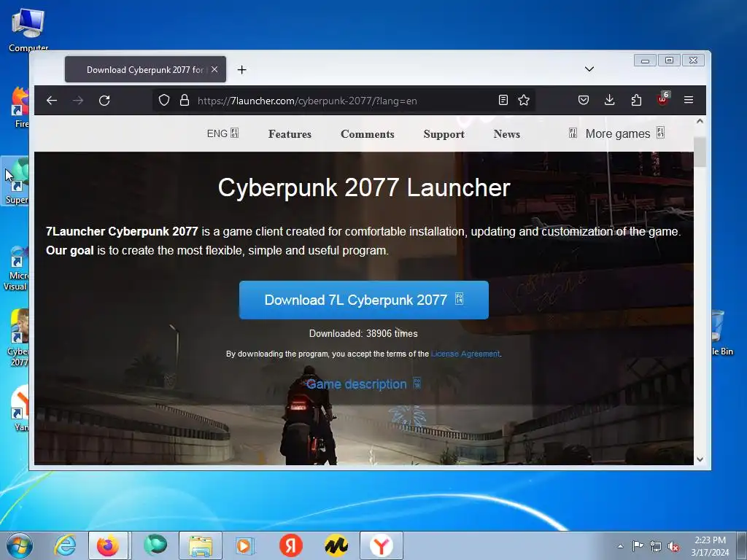
Task: Bookmark this page with the star
Action: coord(524,100)
